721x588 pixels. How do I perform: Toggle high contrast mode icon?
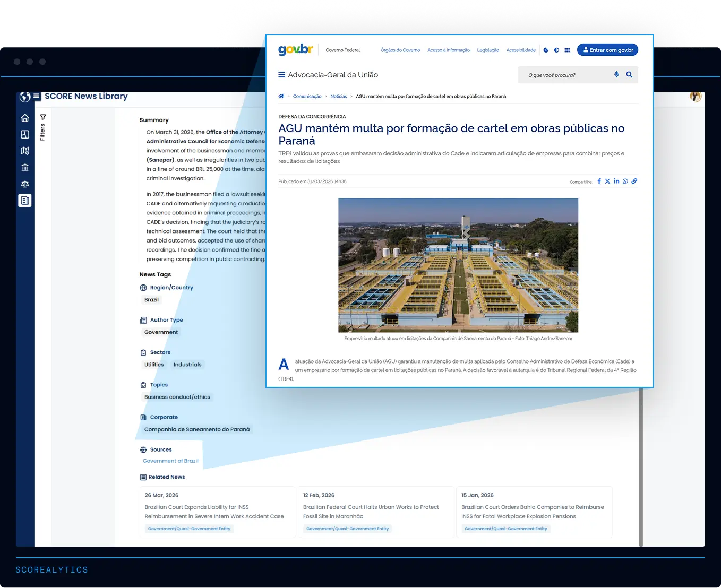pos(556,50)
